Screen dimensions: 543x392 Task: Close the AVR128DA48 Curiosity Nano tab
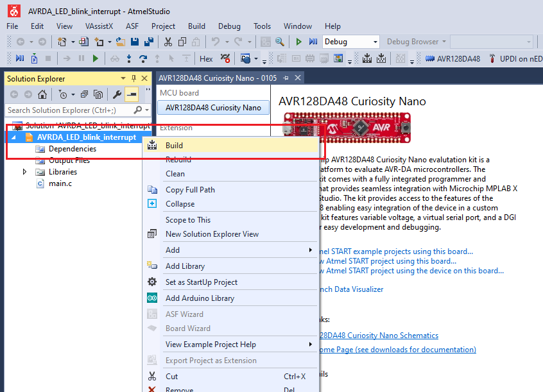pos(298,78)
